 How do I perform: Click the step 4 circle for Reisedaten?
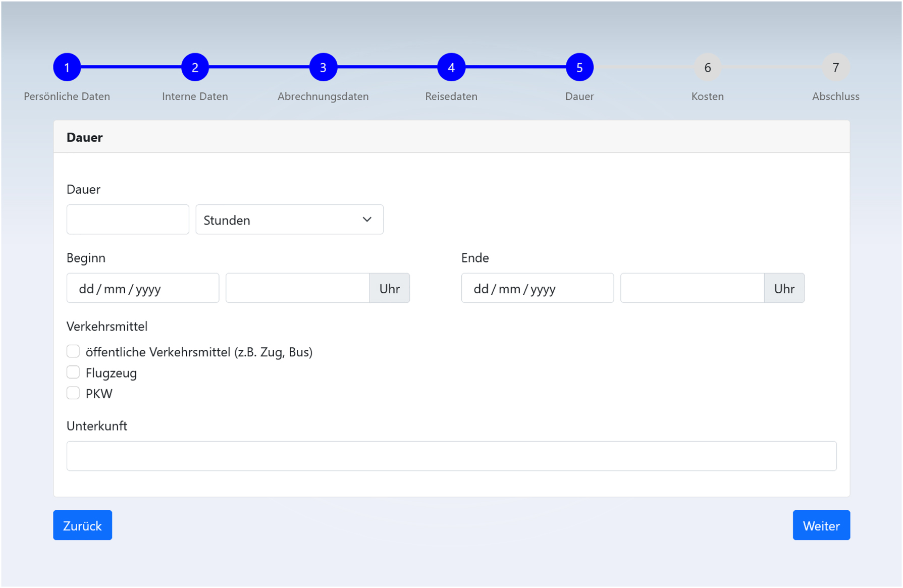pyautogui.click(x=451, y=66)
